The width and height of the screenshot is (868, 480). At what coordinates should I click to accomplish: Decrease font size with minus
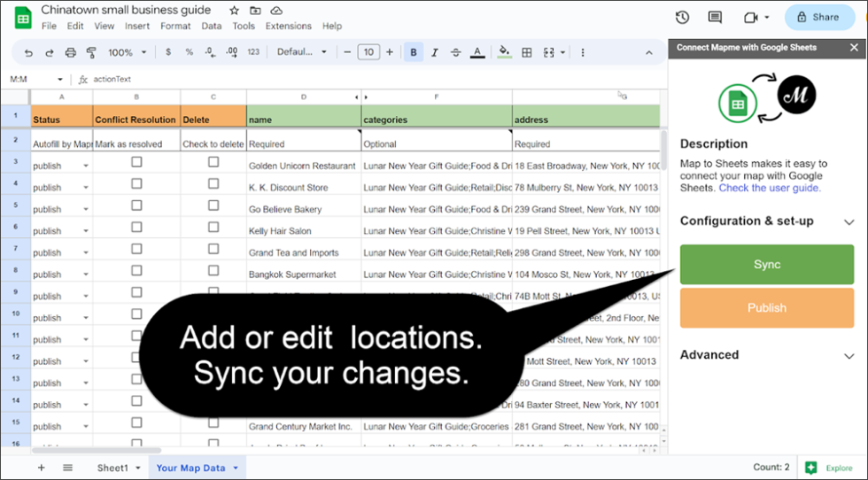[347, 52]
